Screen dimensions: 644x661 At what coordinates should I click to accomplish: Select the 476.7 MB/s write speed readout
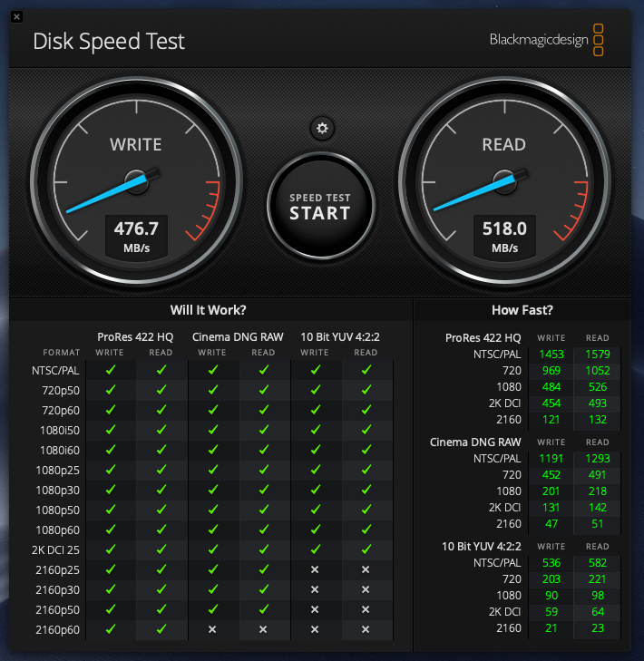point(136,236)
